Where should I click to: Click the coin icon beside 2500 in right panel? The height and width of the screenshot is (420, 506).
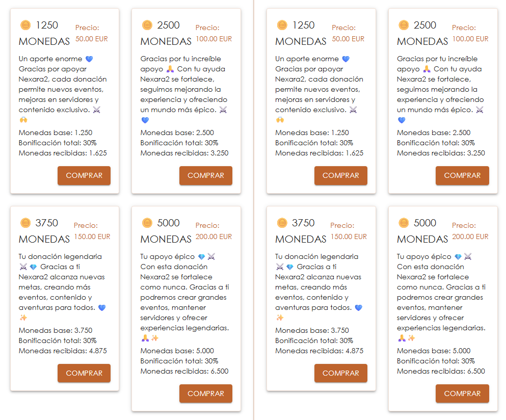pyautogui.click(x=404, y=25)
